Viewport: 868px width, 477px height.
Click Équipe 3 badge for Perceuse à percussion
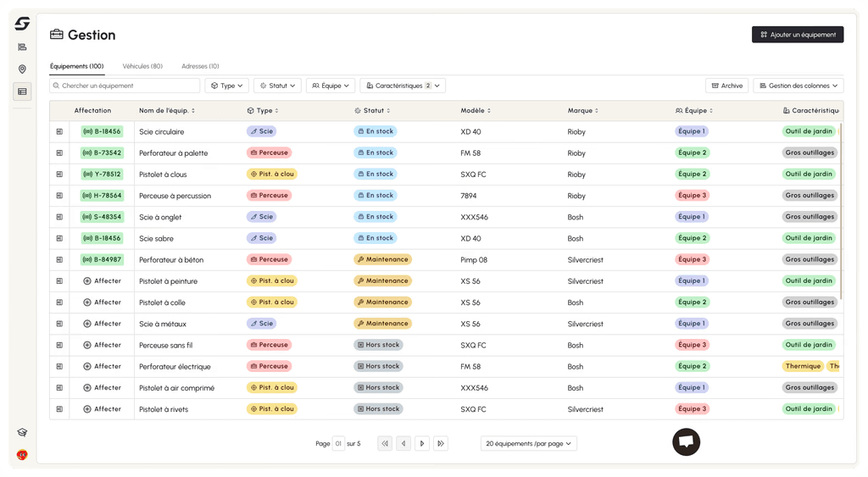pyautogui.click(x=692, y=196)
